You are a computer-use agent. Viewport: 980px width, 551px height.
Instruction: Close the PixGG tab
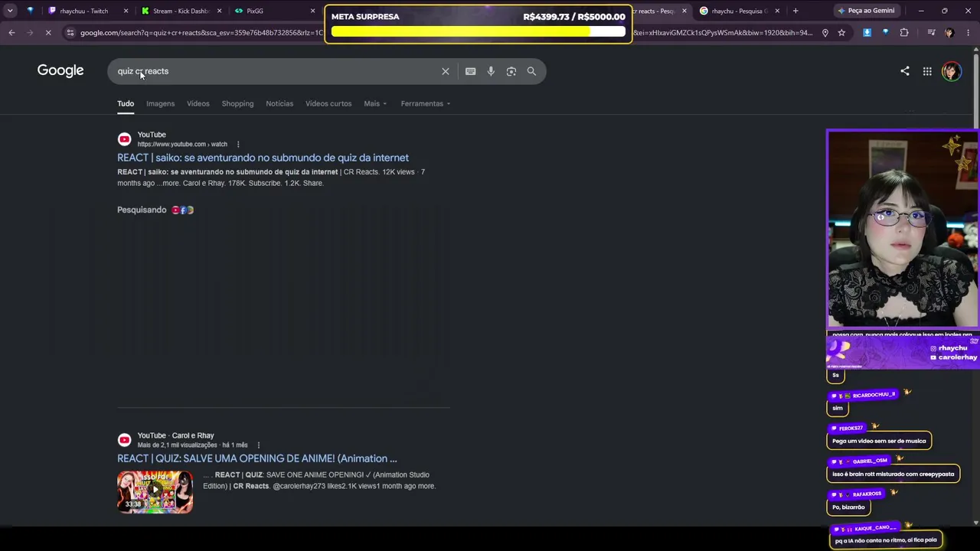pyautogui.click(x=312, y=11)
